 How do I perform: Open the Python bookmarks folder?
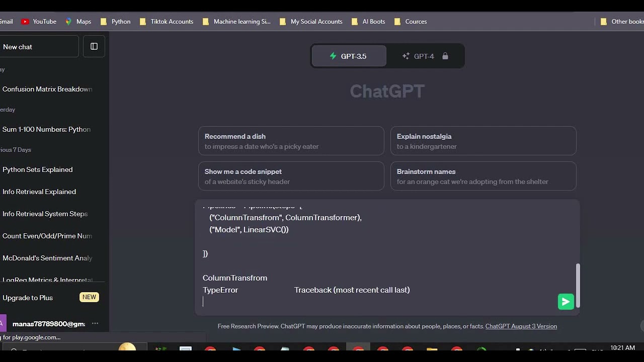pos(115,22)
